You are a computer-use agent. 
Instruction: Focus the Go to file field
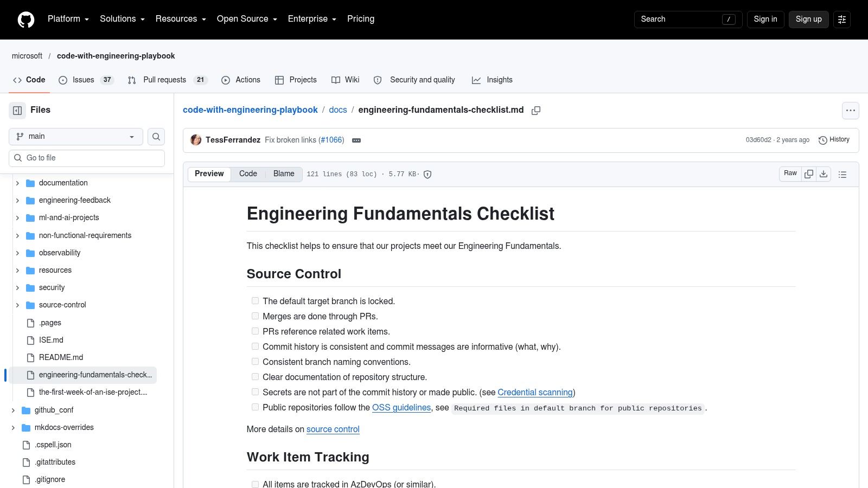click(87, 158)
